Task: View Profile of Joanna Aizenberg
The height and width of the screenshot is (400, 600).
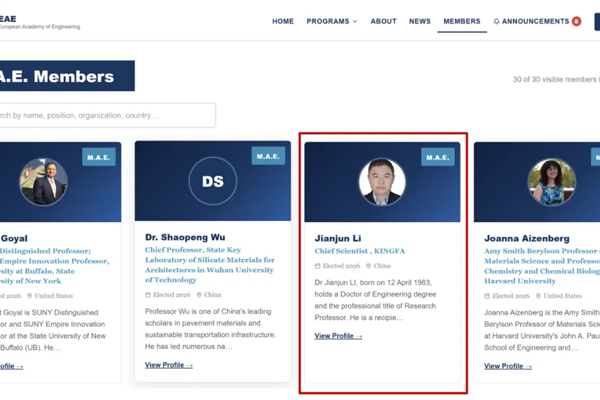Action: click(x=508, y=366)
